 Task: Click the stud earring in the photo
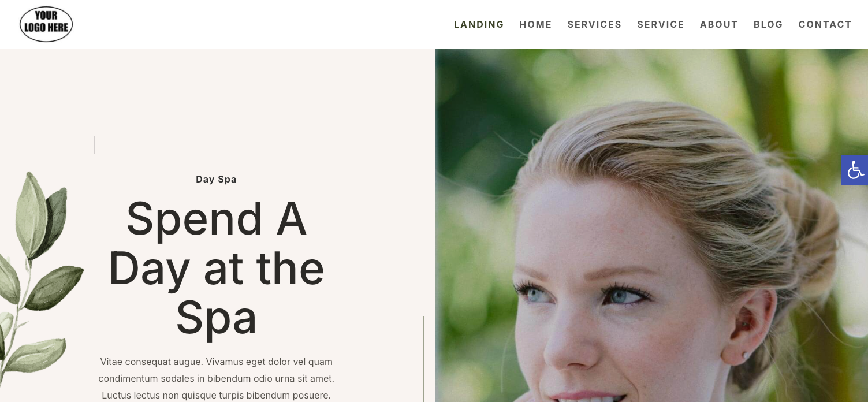click(746, 355)
